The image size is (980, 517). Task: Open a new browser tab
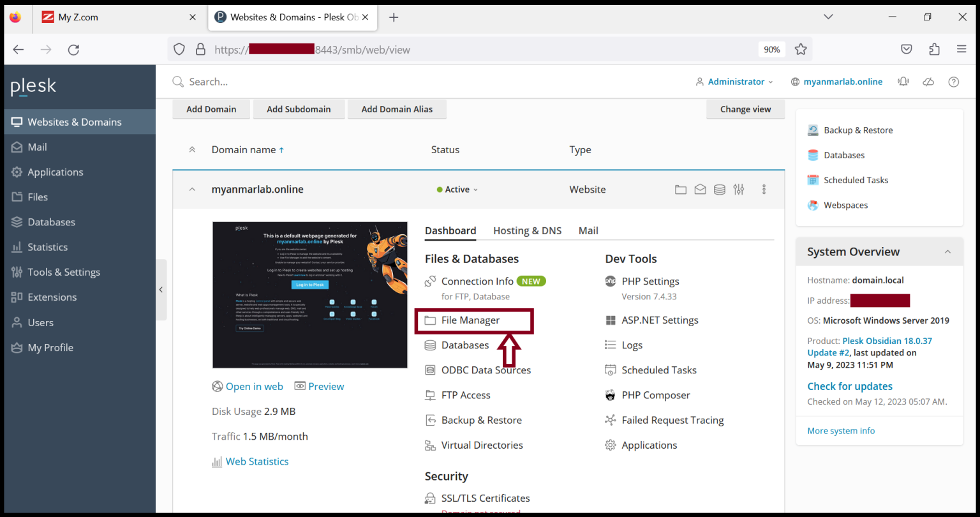click(394, 17)
